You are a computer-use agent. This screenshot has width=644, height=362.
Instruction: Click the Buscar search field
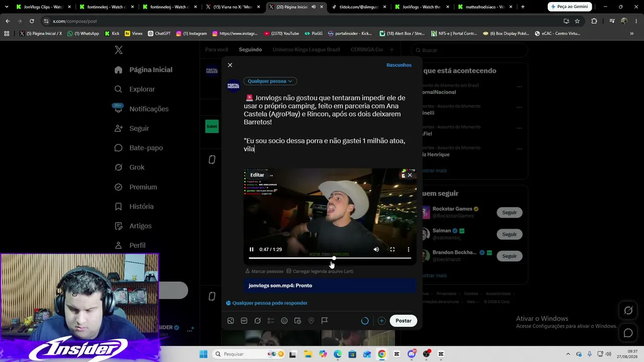469,50
